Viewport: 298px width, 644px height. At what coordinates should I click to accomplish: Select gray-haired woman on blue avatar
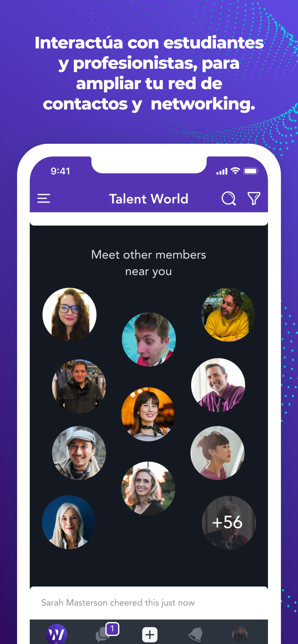69,522
